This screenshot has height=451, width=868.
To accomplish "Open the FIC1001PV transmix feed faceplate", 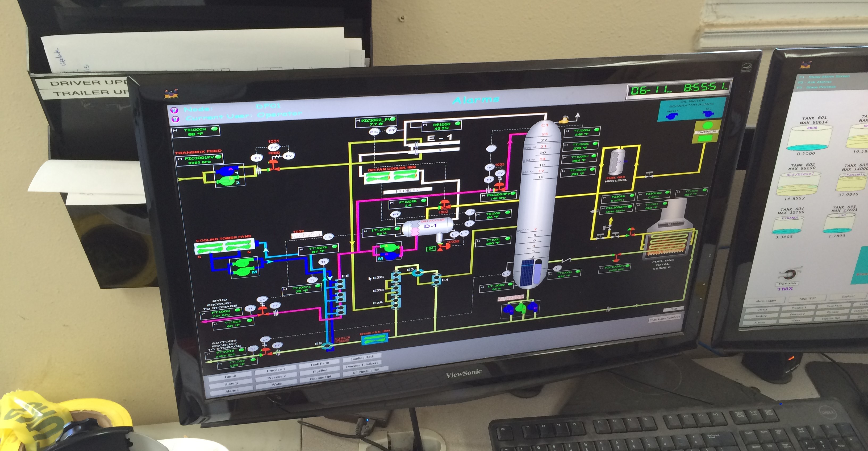I will [x=199, y=160].
